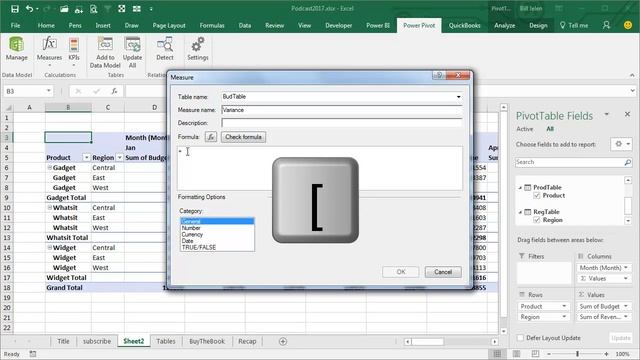Open Sum of Budget value field dropdown

point(626,306)
